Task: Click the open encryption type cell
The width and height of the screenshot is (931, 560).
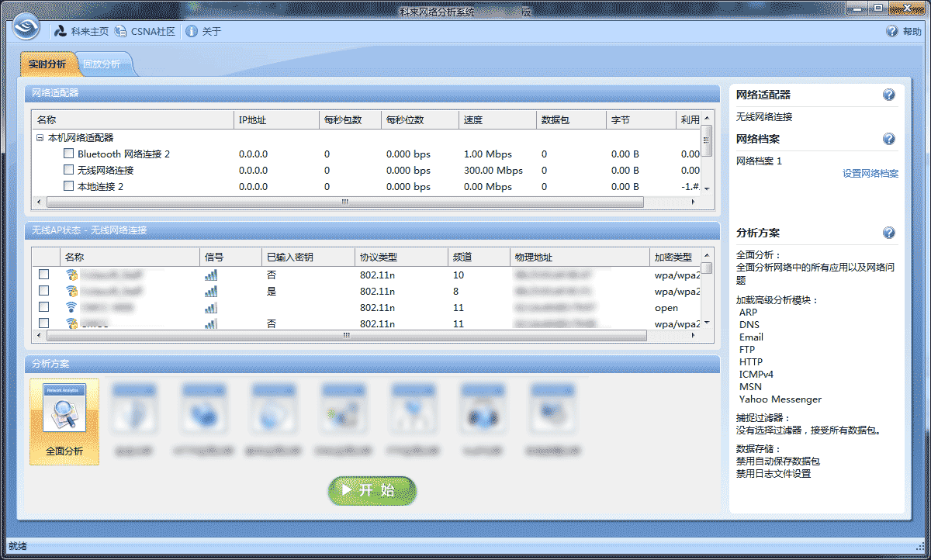Action: coord(666,307)
